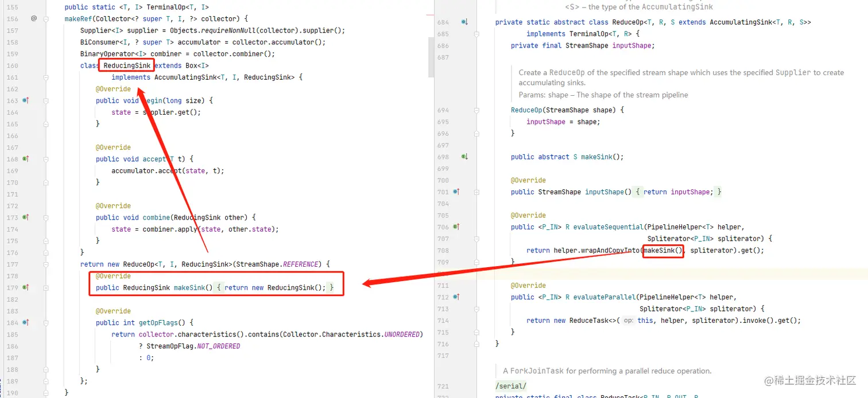Click the override gutter icon at line 184
Image resolution: width=868 pixels, height=398 pixels.
coord(25,322)
